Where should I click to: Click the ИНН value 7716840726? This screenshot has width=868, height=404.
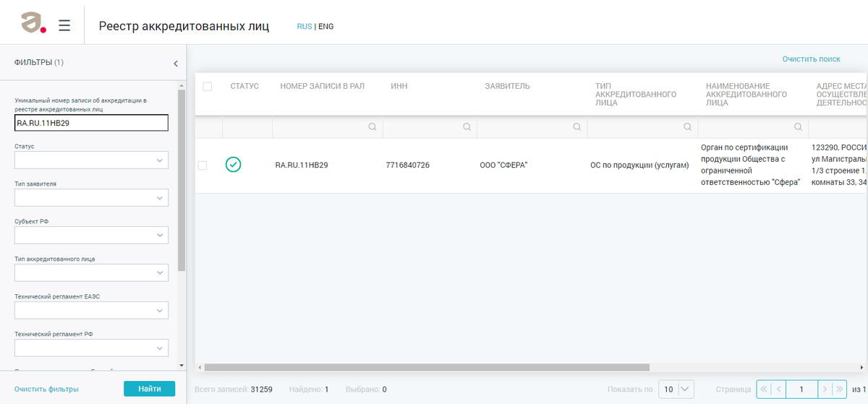click(x=408, y=166)
